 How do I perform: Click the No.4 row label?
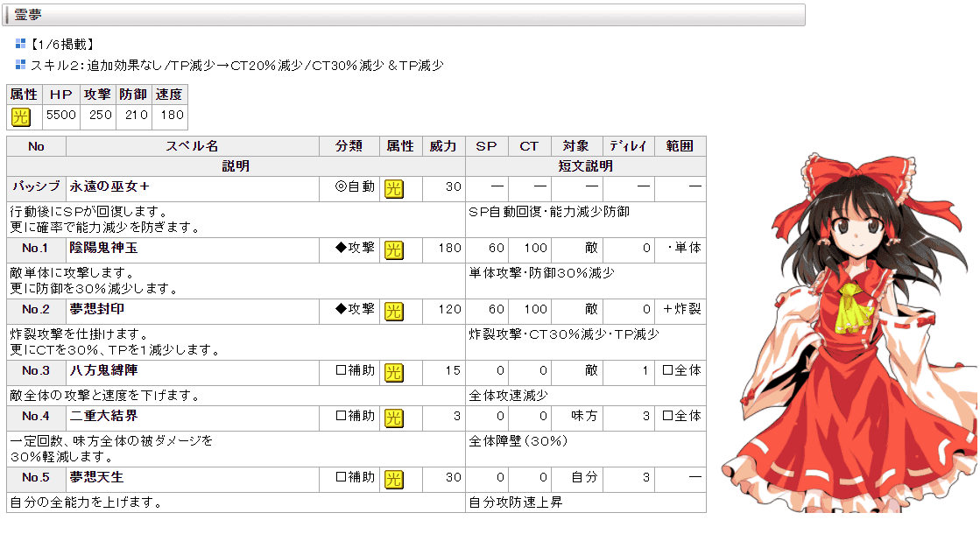(35, 416)
